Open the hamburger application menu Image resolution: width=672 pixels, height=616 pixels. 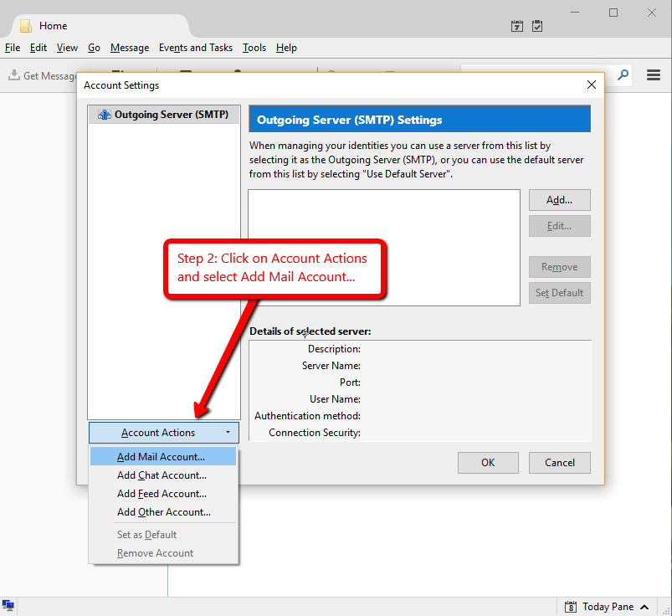click(653, 75)
